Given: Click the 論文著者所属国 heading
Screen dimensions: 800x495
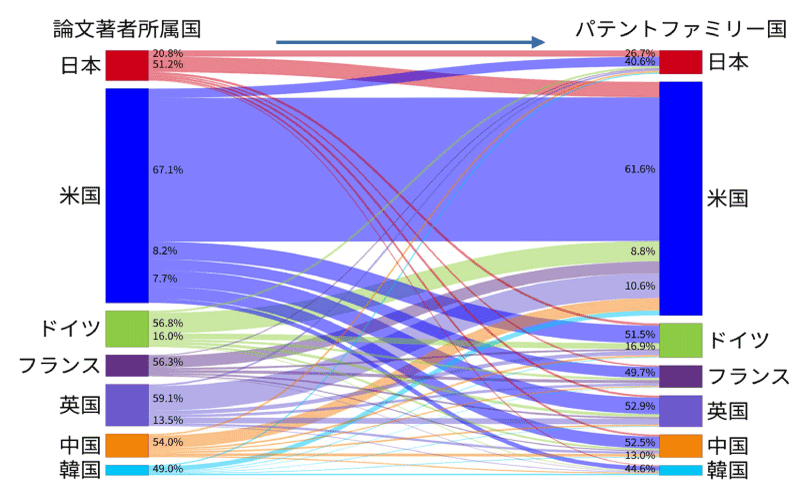Looking at the screenshot, I should click(110, 28).
